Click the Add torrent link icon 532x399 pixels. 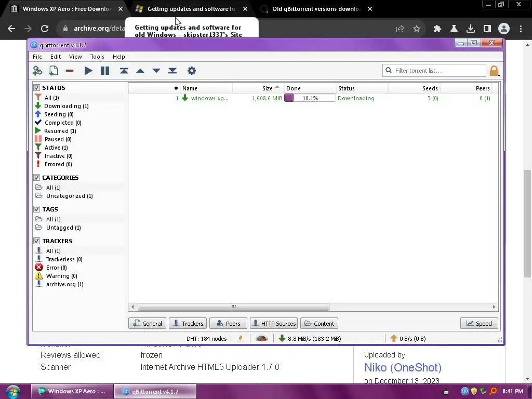[37, 71]
